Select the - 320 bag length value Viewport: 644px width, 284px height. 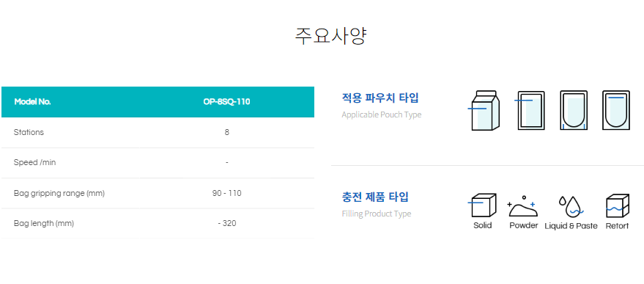tap(226, 224)
